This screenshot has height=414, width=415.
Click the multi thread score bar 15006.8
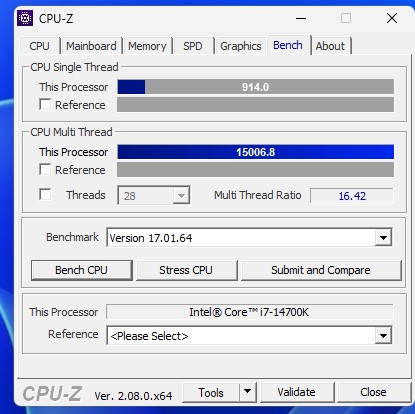coord(256,152)
